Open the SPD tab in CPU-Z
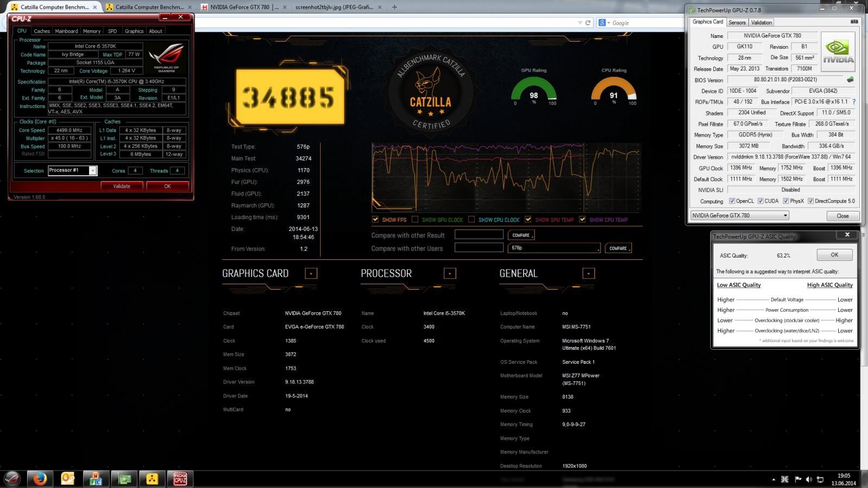868x488 pixels. (x=112, y=31)
